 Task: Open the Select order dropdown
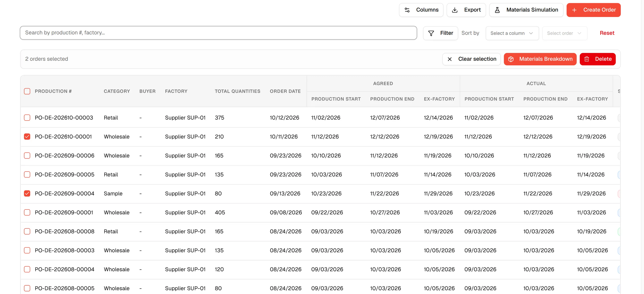[564, 33]
